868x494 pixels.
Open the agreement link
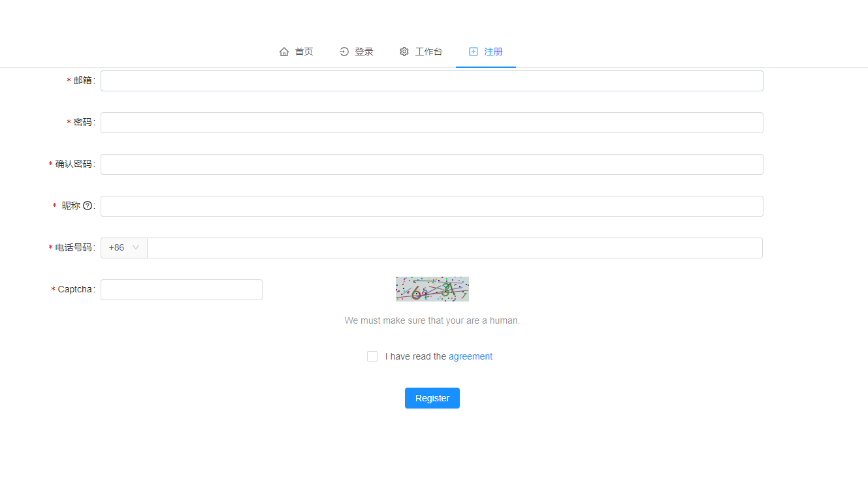(x=470, y=356)
